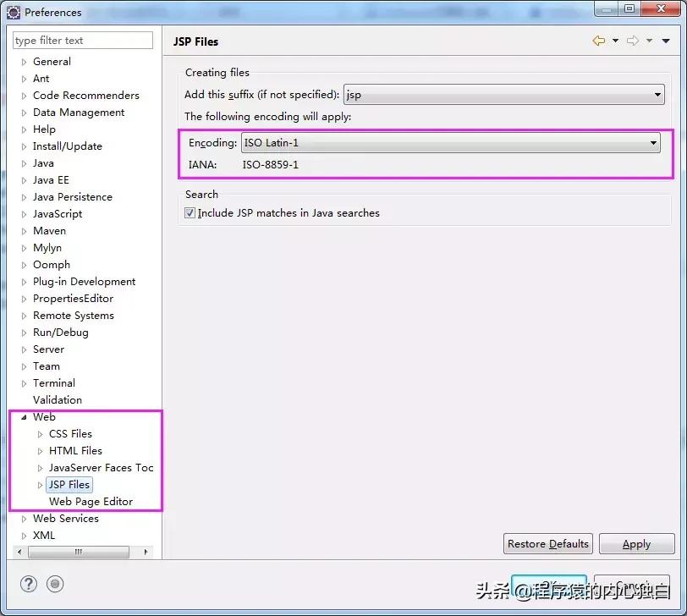The image size is (687, 616).
Task: Select Run/Debug preferences entry
Action: tap(61, 332)
